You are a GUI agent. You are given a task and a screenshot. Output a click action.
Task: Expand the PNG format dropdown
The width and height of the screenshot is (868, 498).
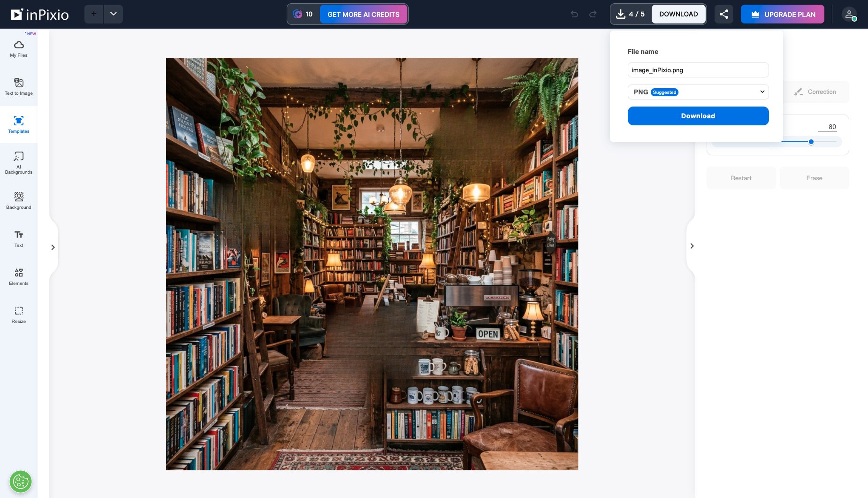[x=698, y=92]
